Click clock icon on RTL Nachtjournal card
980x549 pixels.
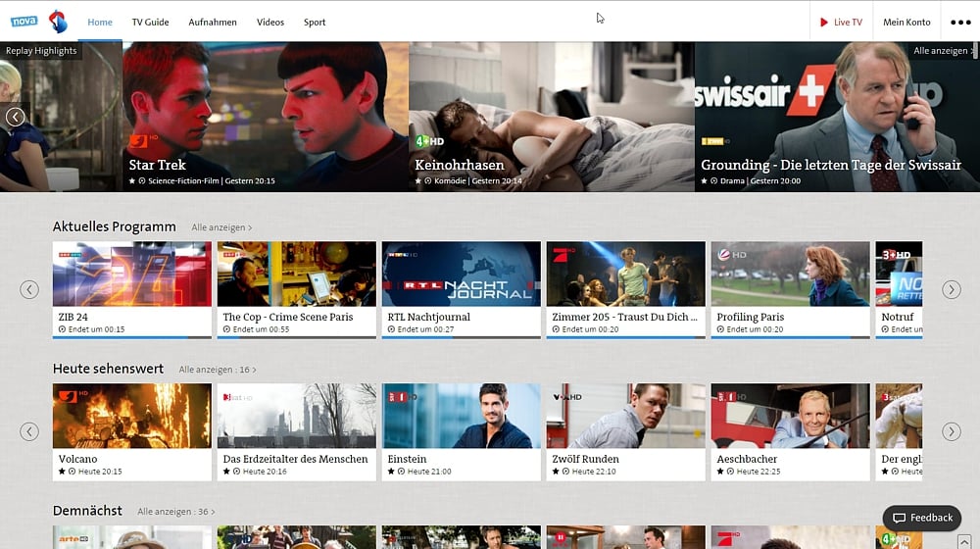pos(391,329)
